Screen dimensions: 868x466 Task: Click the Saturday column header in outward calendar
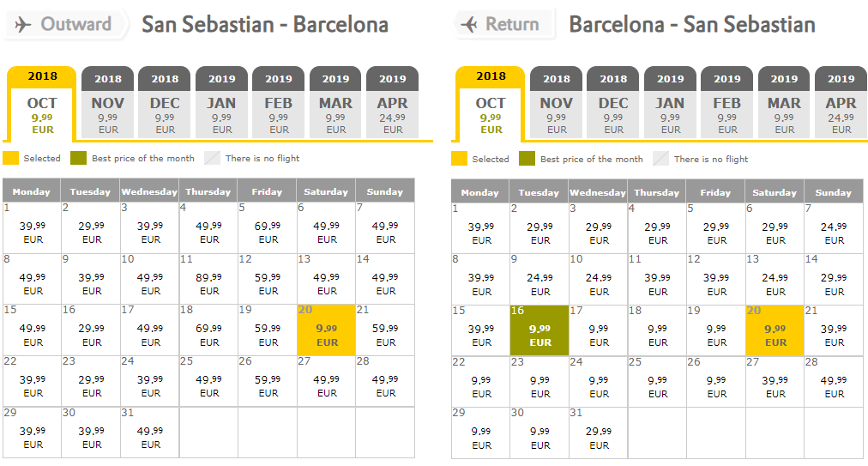click(x=326, y=191)
